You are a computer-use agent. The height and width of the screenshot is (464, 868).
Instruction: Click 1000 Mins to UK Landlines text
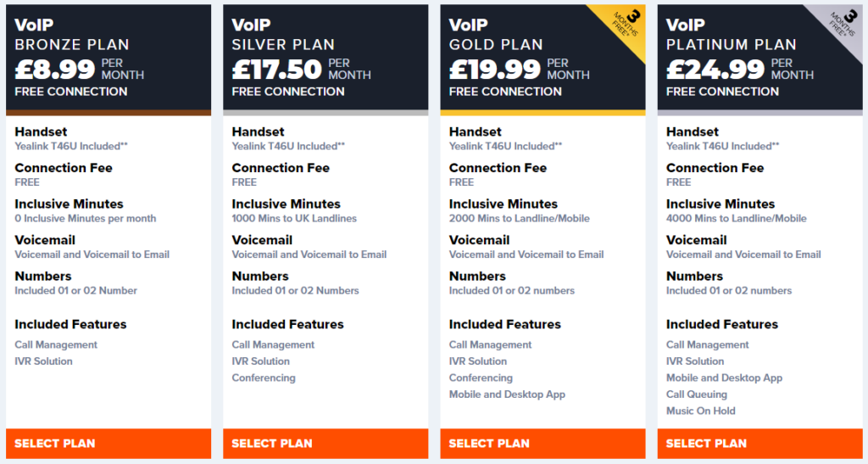[294, 218]
